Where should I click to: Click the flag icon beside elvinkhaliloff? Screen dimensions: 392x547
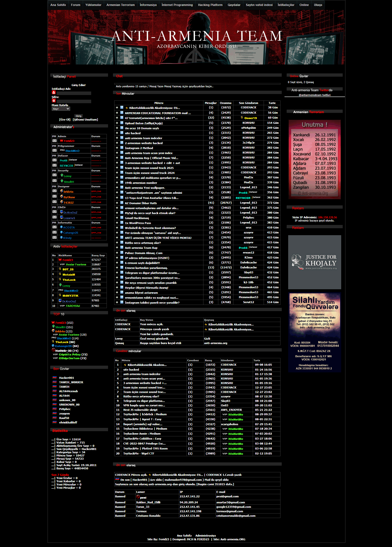[x=55, y=422]
